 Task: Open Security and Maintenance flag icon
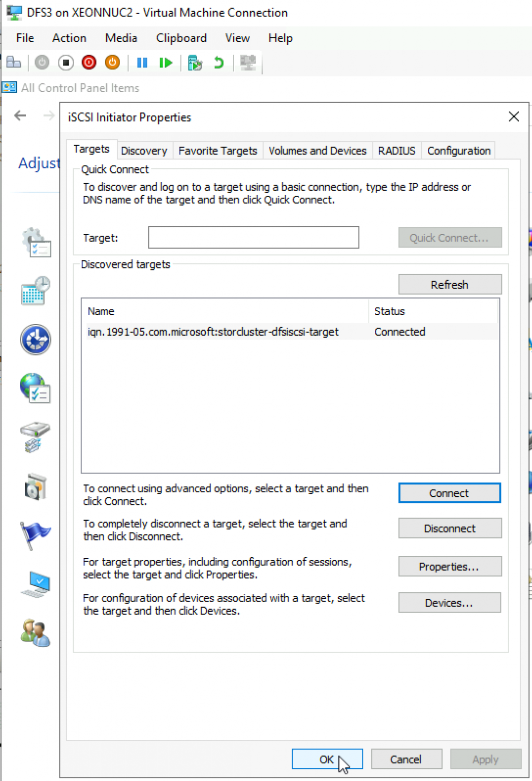tap(35, 535)
